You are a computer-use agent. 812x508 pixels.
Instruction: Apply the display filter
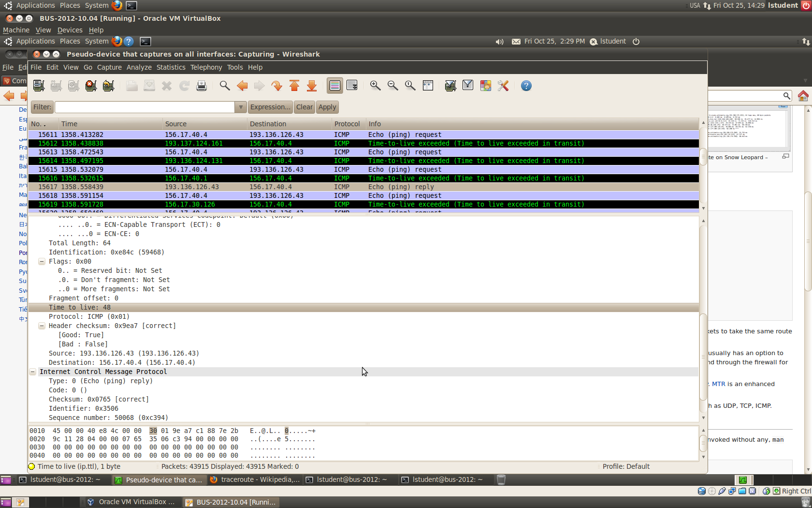click(327, 107)
